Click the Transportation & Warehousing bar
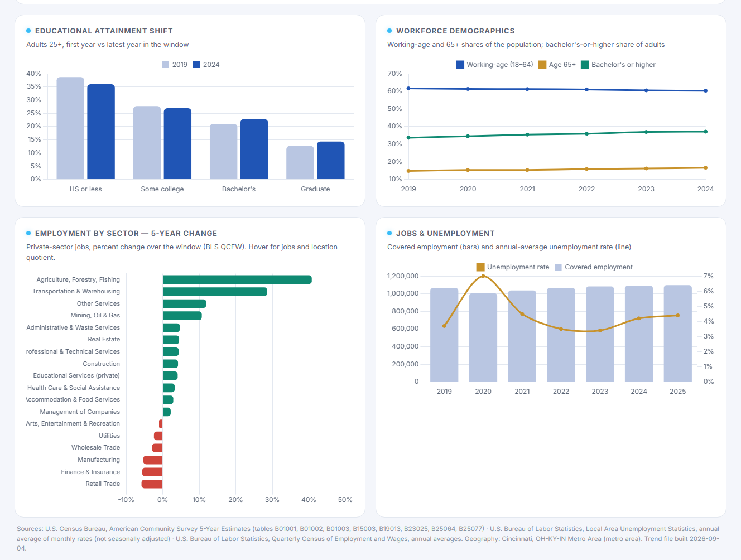741x560 pixels. point(215,292)
